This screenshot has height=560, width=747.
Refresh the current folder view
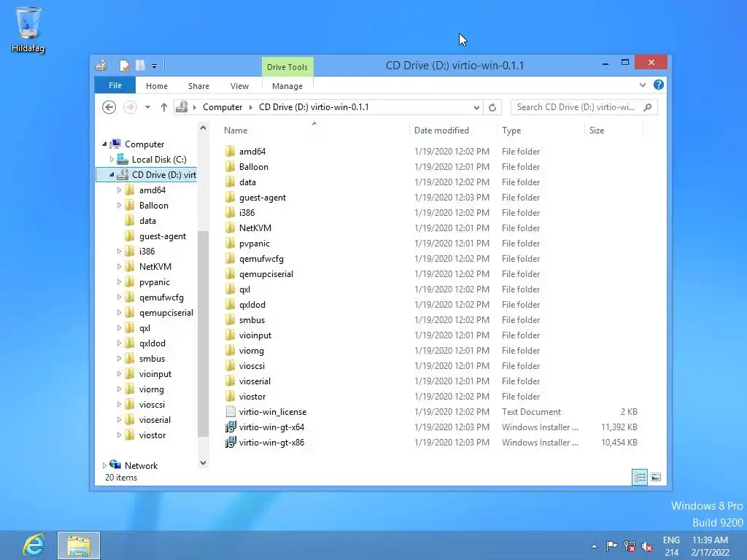pyautogui.click(x=492, y=108)
